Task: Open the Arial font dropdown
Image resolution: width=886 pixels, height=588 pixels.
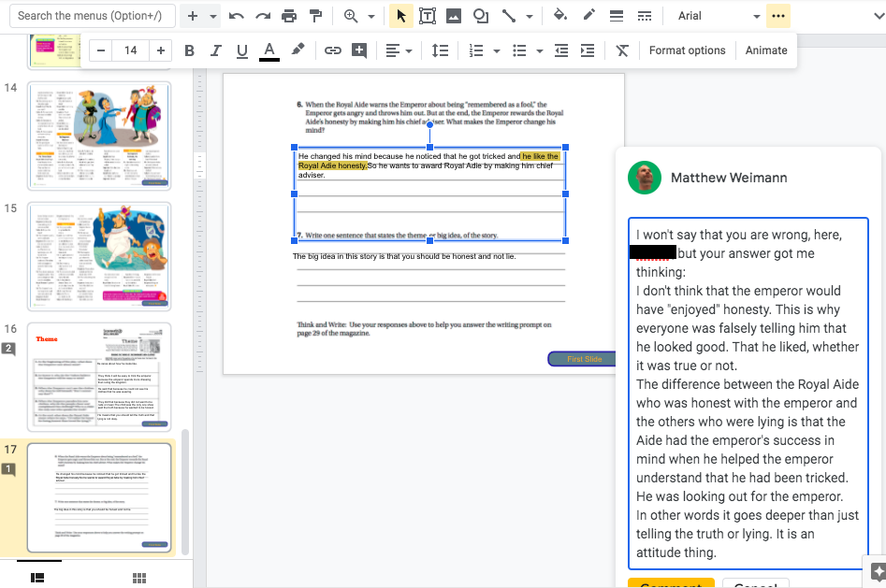Action: point(716,16)
